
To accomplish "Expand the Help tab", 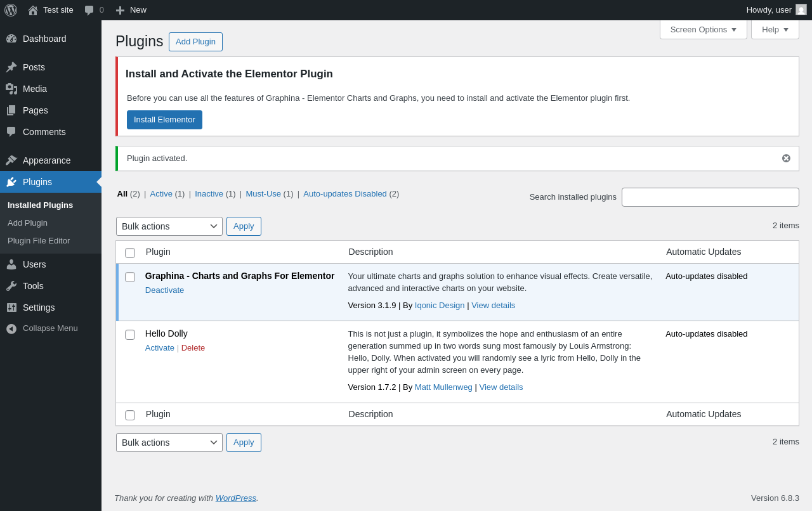I will (x=775, y=29).
